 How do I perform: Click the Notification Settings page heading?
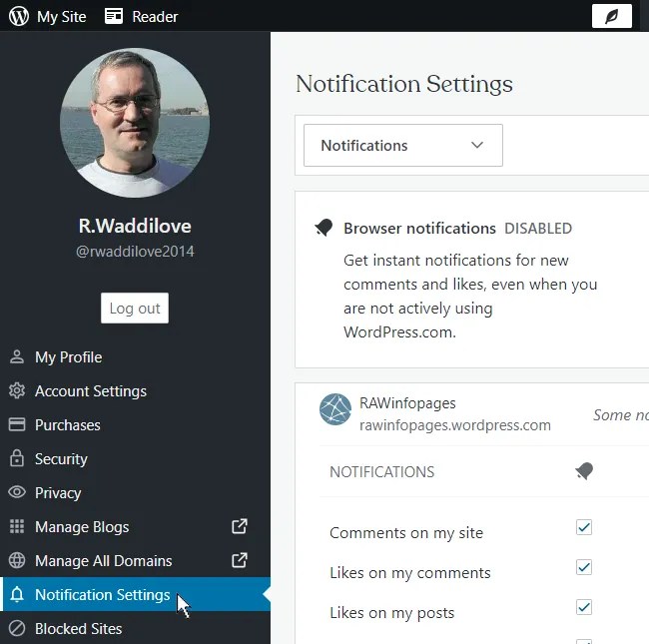click(404, 85)
